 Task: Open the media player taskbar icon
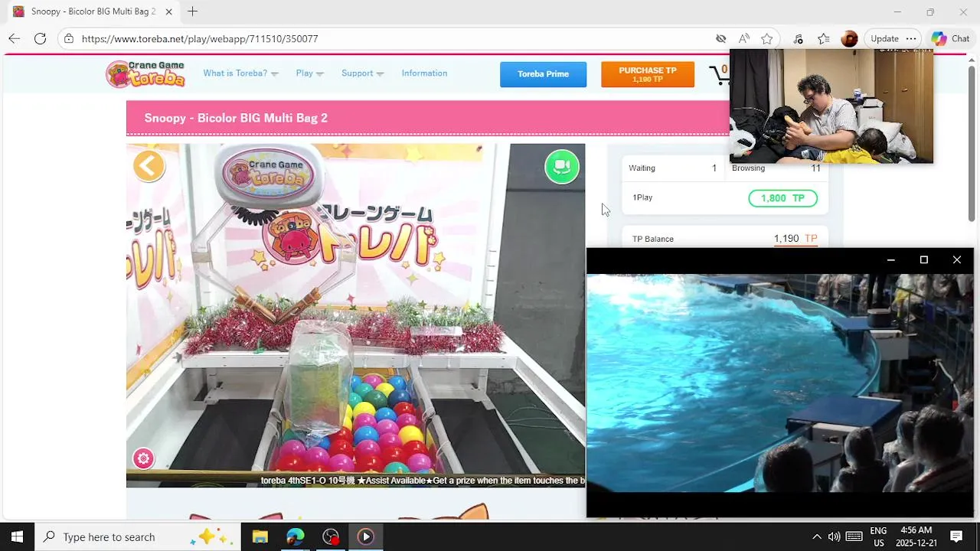click(x=365, y=536)
